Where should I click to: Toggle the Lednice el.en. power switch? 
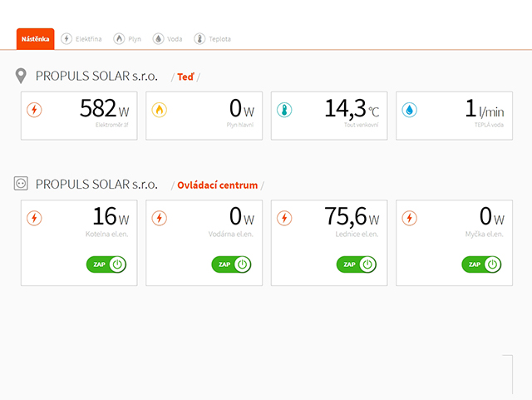click(356, 264)
